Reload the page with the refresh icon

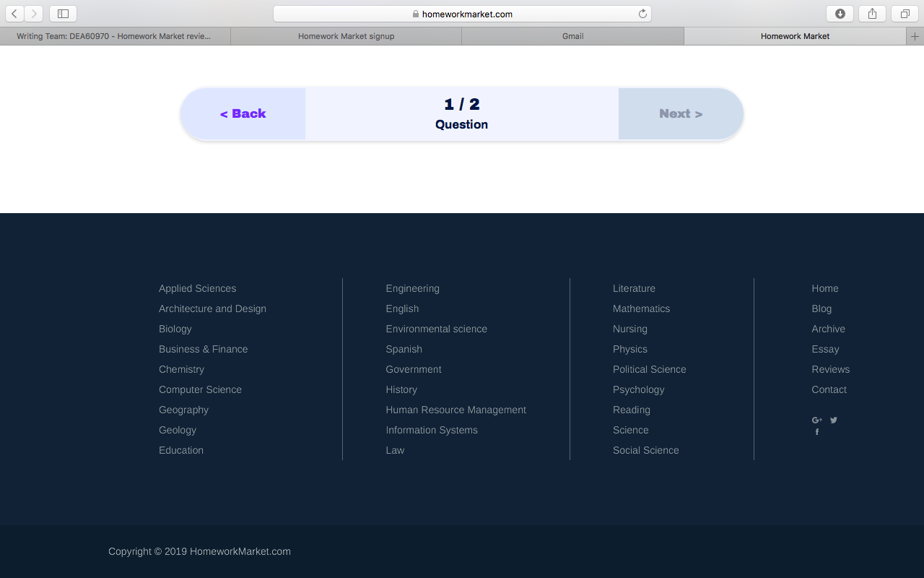coord(642,14)
